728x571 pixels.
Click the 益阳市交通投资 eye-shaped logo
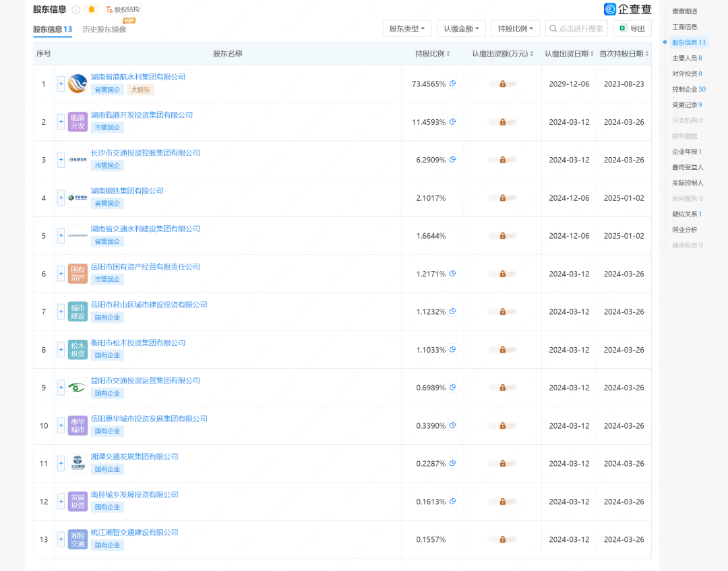[x=78, y=388]
